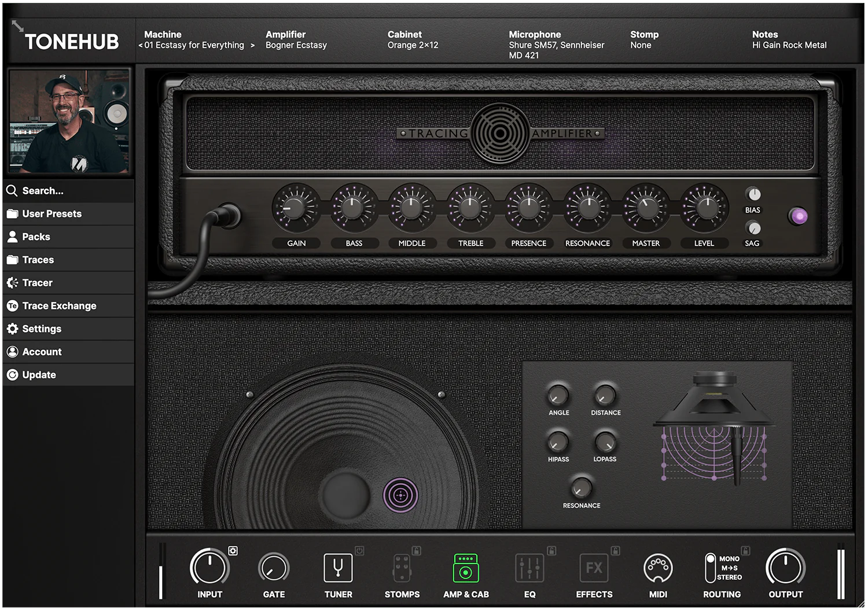Open the Amplifier selector showing Bogner Ecstasy
This screenshot has width=868, height=611.
[x=296, y=40]
